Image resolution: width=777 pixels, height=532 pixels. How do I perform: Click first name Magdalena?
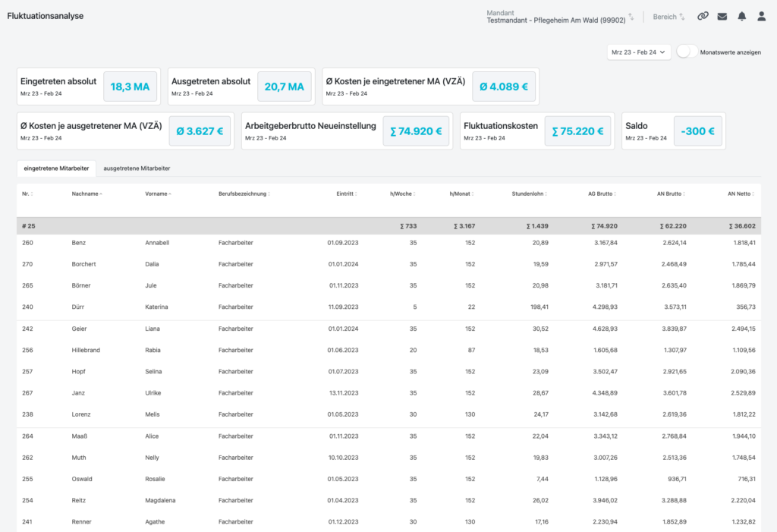pyautogui.click(x=160, y=500)
